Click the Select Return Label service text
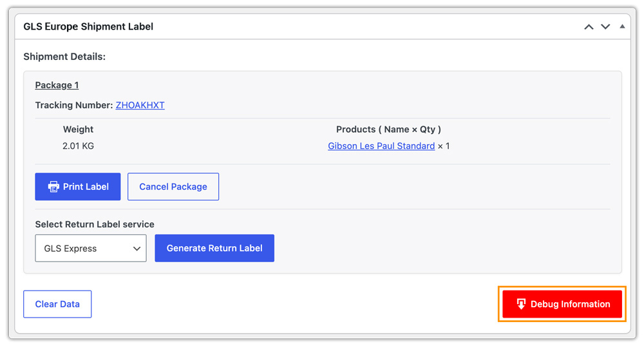The width and height of the screenshot is (644, 344). (x=95, y=224)
